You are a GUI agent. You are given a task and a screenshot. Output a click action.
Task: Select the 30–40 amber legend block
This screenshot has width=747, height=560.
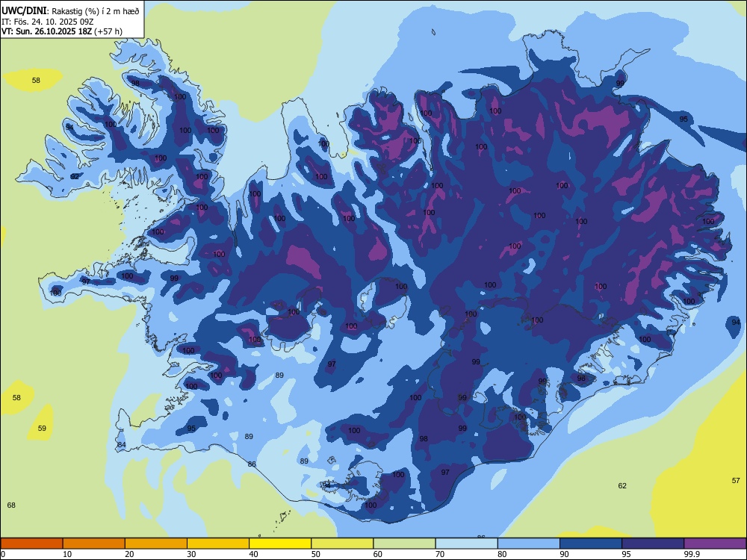[218, 544]
